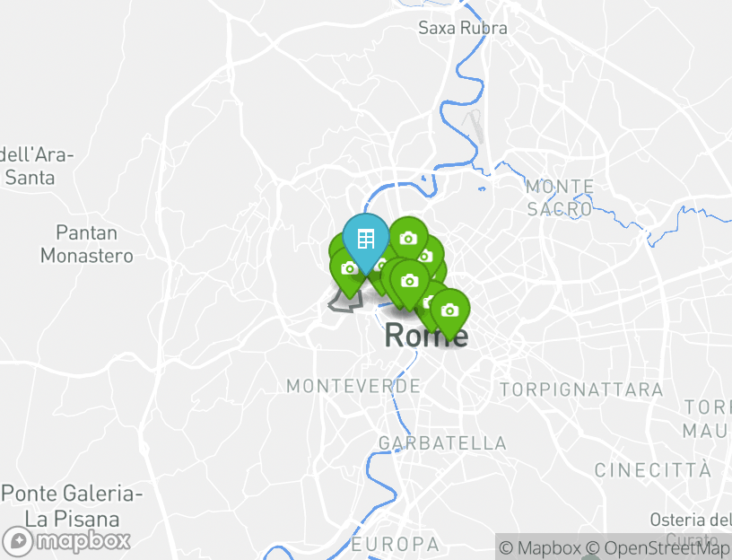732x560 pixels.
Task: Select the Ponte Galeria-La Pisana label
Action: point(72,506)
